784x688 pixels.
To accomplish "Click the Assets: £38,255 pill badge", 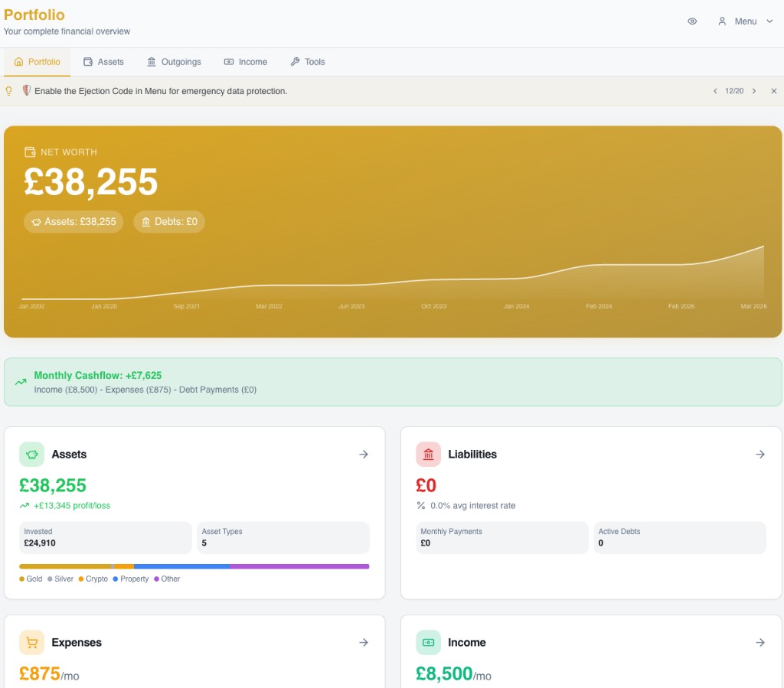I will point(73,221).
